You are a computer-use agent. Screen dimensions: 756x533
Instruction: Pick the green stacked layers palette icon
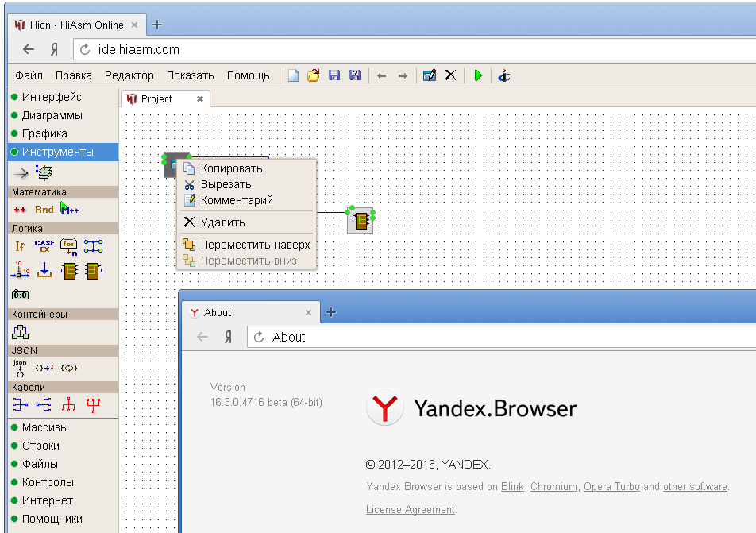pyautogui.click(x=44, y=172)
